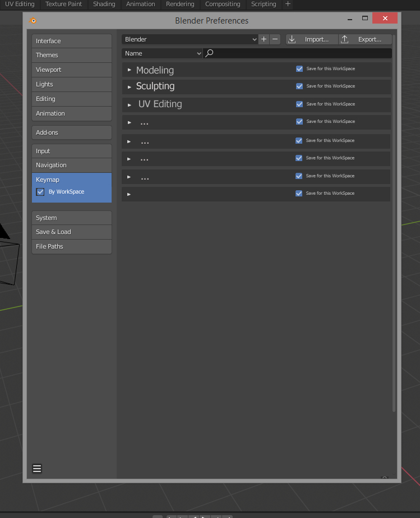
Task: Maximize the Blender Preferences window
Action: coord(365,18)
